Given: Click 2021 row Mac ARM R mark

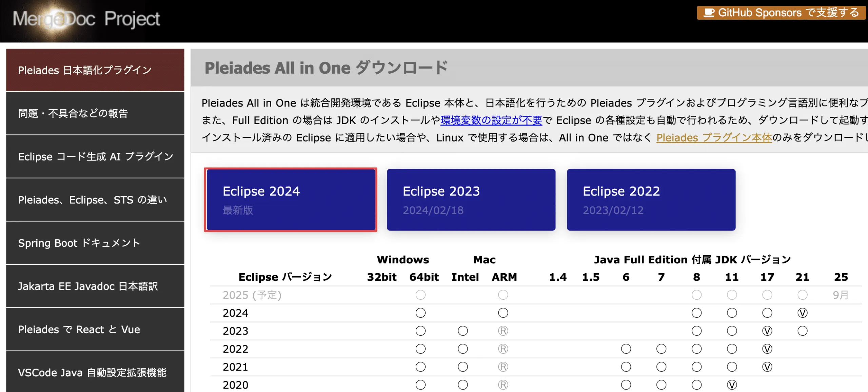Looking at the screenshot, I should (503, 367).
